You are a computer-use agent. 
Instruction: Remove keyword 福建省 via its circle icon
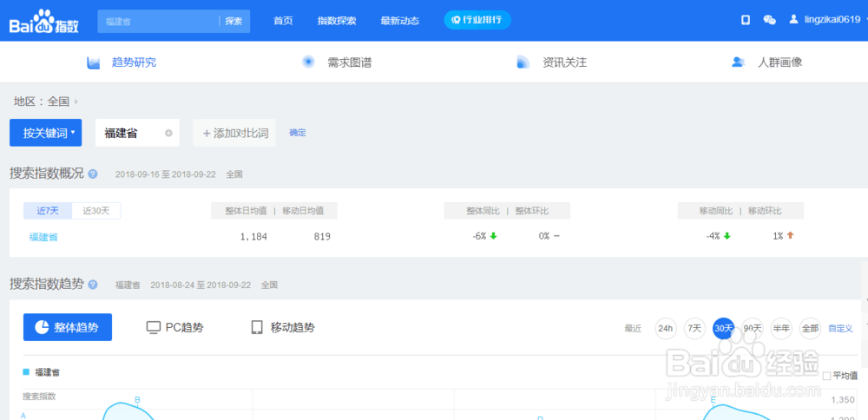point(168,134)
